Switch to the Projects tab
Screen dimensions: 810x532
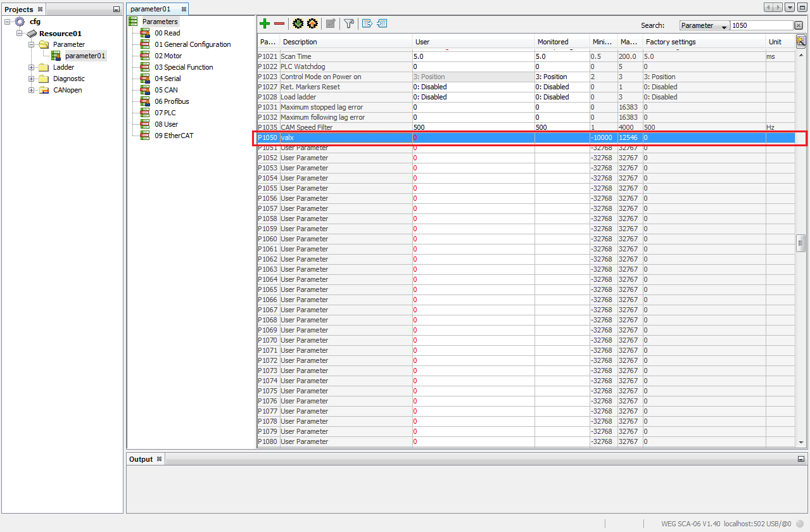point(19,9)
